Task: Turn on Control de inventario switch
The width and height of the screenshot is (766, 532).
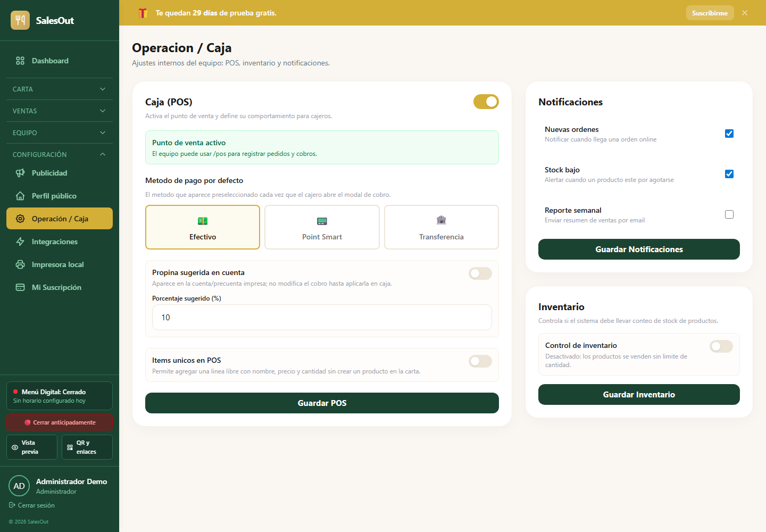Action: 721,346
